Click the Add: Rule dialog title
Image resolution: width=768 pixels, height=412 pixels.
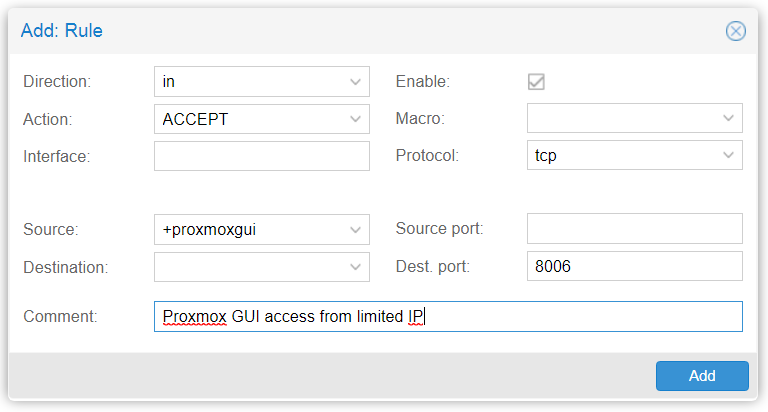[62, 31]
